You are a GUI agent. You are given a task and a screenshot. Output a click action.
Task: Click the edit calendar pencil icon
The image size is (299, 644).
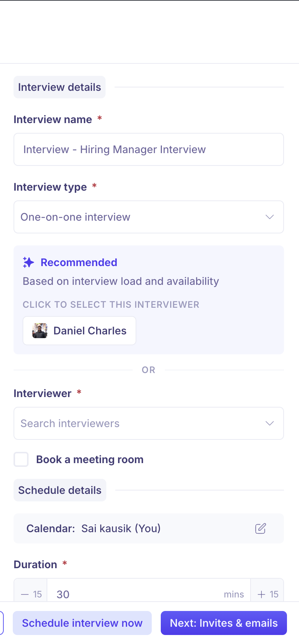(x=260, y=528)
